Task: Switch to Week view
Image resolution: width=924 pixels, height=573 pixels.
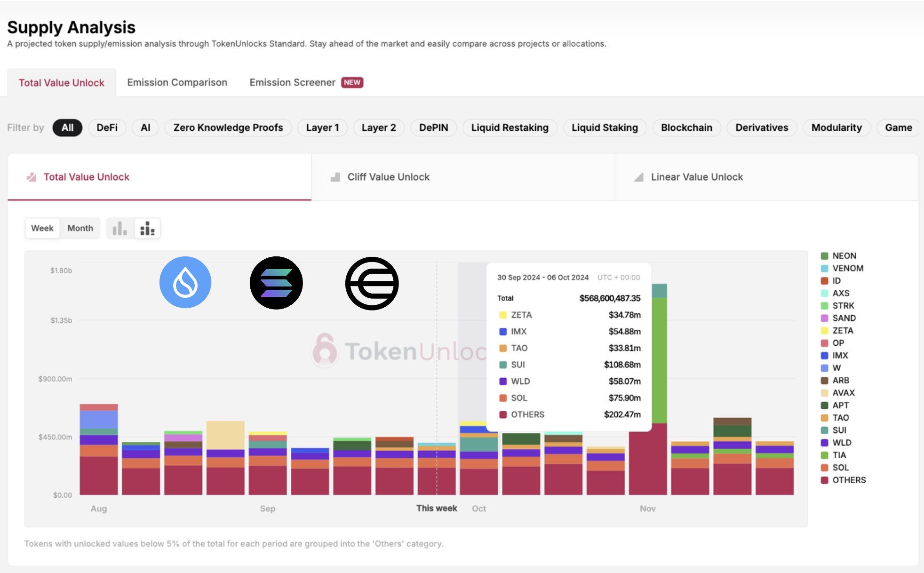Action: pyautogui.click(x=42, y=228)
